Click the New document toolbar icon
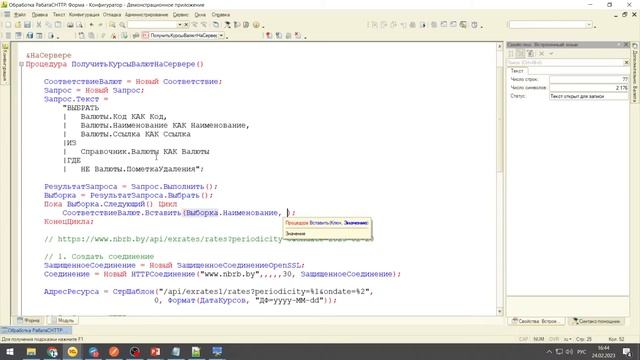640x360 pixels. 8,25
